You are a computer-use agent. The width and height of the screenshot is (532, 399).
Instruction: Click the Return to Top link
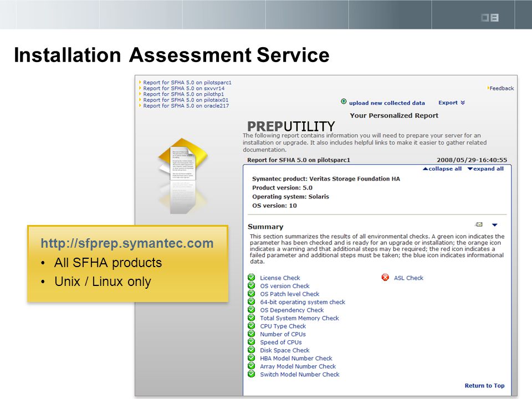[484, 386]
